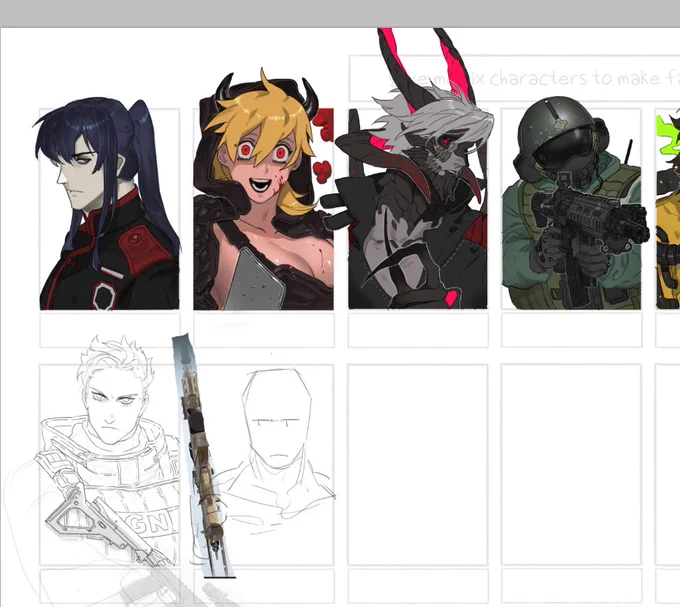Click the empty portrait frame below the rabbit-eared character
The height and width of the screenshot is (607, 680).
(x=418, y=465)
